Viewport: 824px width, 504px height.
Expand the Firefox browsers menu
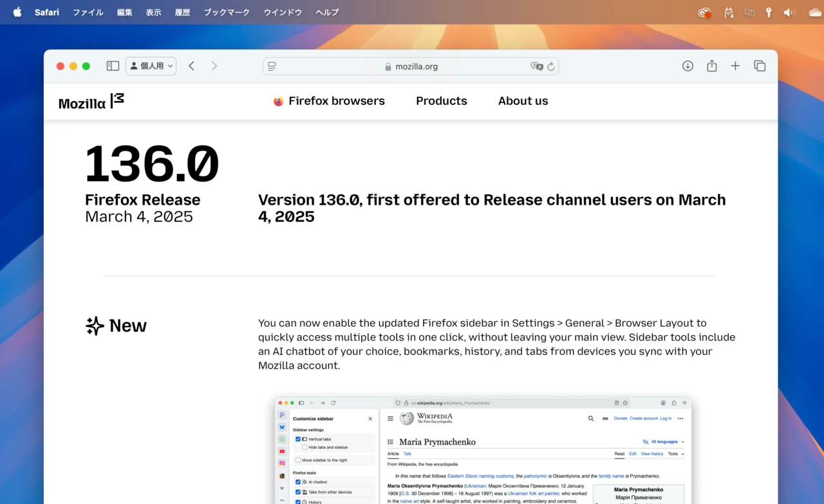click(x=329, y=101)
